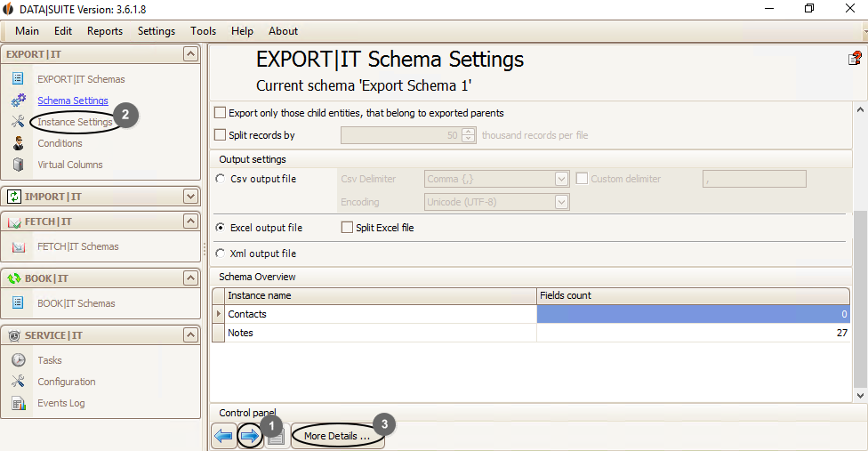The image size is (868, 451).
Task: Open Tasks under SERVICE|IT
Action: (50, 360)
